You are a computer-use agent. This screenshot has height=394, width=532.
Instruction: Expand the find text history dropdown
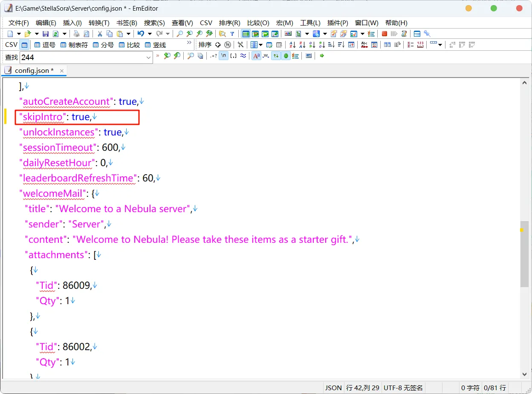tap(148, 57)
